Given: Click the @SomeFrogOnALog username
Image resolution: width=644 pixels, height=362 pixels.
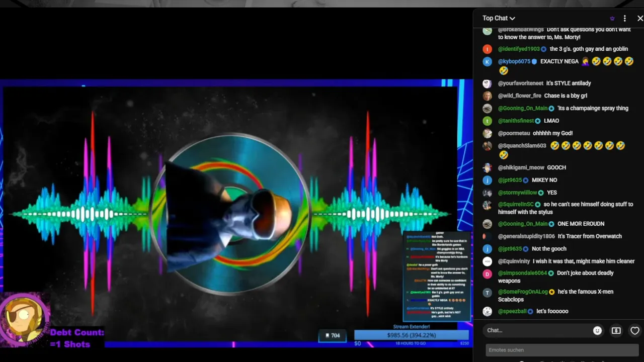Looking at the screenshot, I should coord(523,292).
